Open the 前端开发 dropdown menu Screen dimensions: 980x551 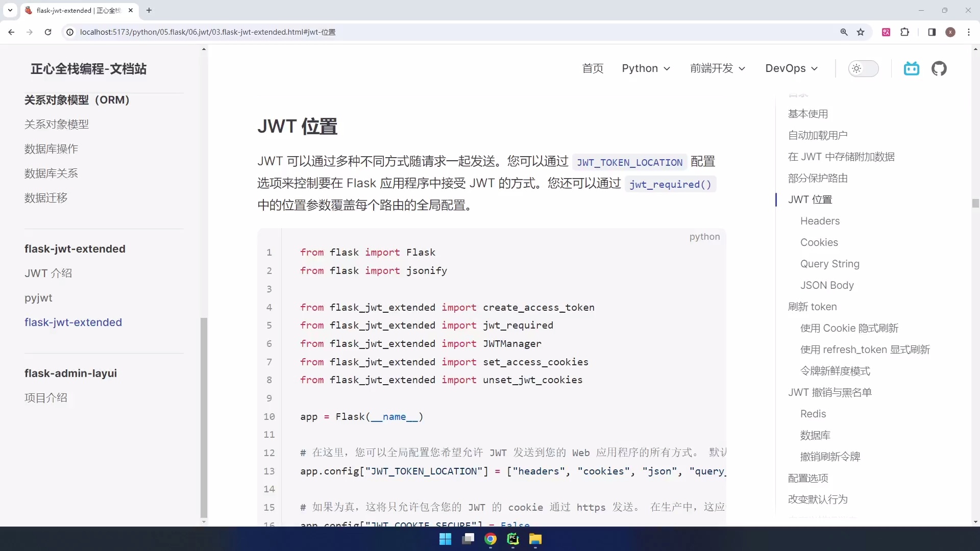[x=718, y=68]
